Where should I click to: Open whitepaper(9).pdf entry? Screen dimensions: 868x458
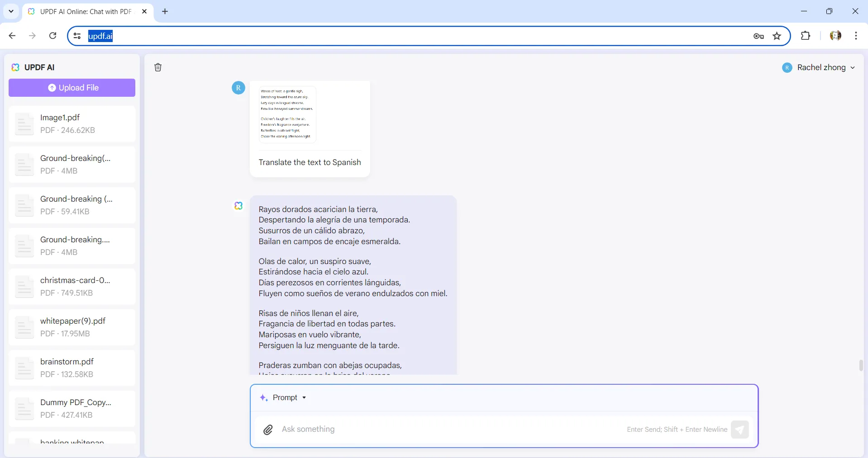click(72, 327)
